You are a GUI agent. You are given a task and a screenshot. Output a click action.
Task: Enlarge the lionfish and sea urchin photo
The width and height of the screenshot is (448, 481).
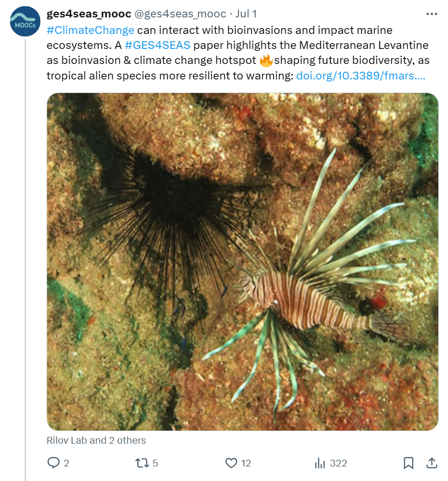click(242, 262)
